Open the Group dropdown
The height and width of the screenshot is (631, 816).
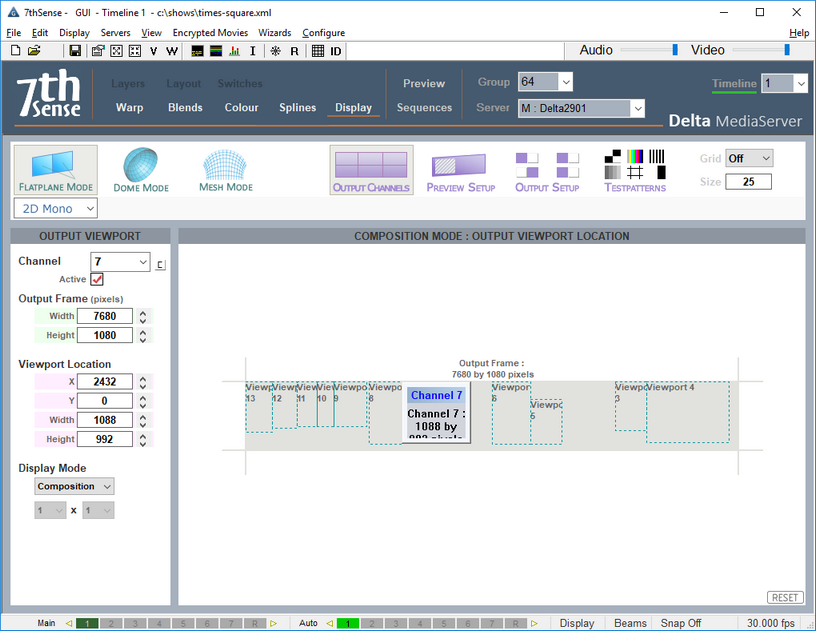545,82
